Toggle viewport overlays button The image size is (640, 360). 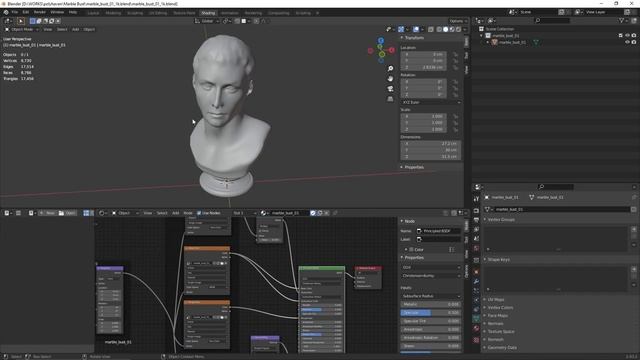pos(416,29)
